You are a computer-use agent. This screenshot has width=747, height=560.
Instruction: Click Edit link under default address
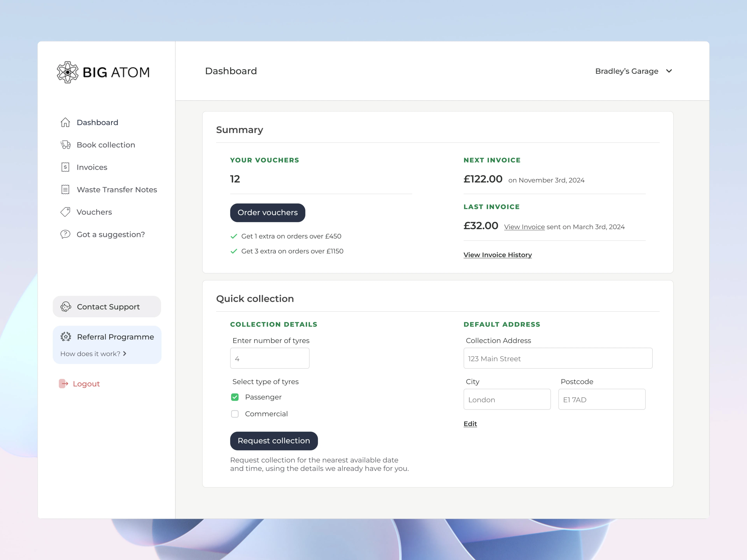(470, 424)
